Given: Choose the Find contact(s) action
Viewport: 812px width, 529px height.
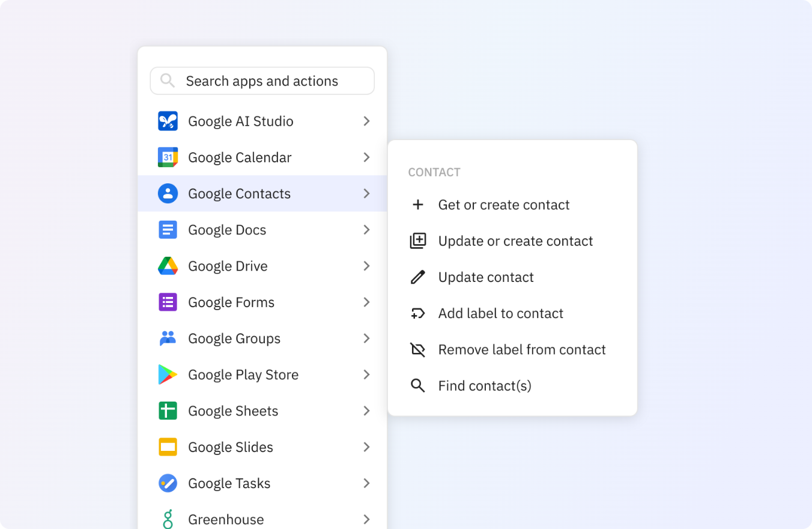Looking at the screenshot, I should (512, 386).
